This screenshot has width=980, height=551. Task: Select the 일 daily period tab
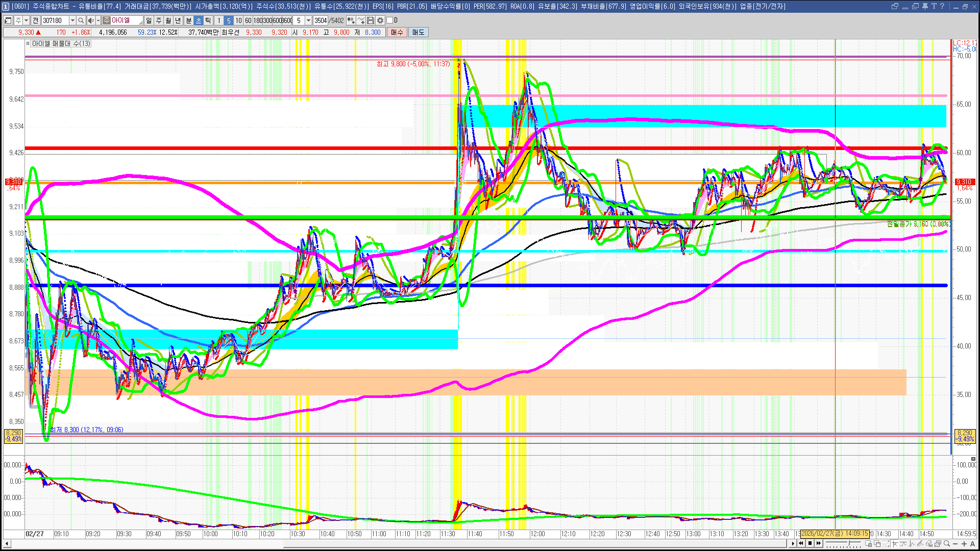pos(149,20)
